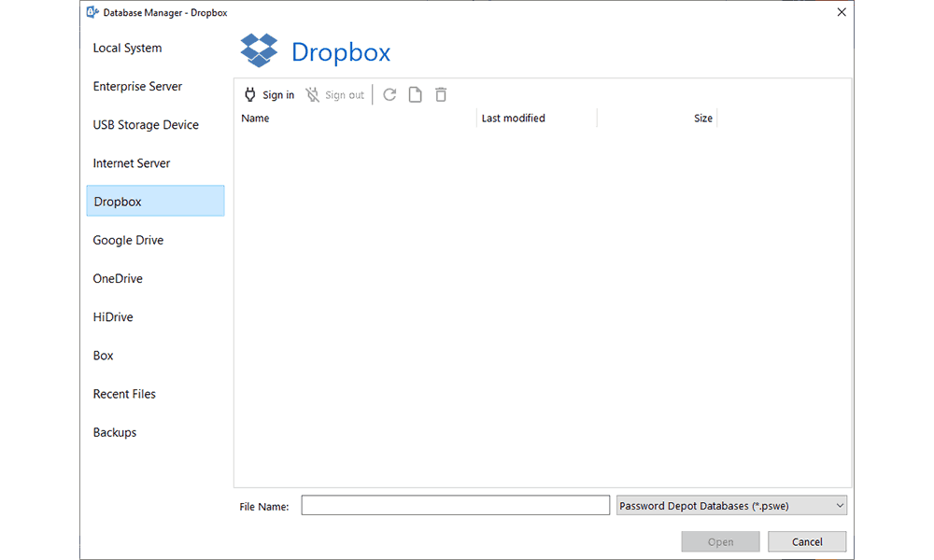
Task: Cancel the Database Manager dialog
Action: [807, 541]
